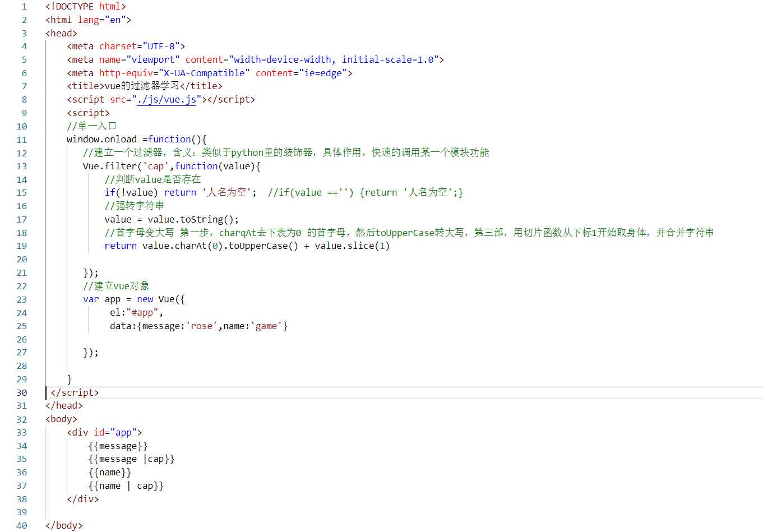The width and height of the screenshot is (763, 532).
Task: Click line number 1 in the gutter
Action: (x=24, y=7)
